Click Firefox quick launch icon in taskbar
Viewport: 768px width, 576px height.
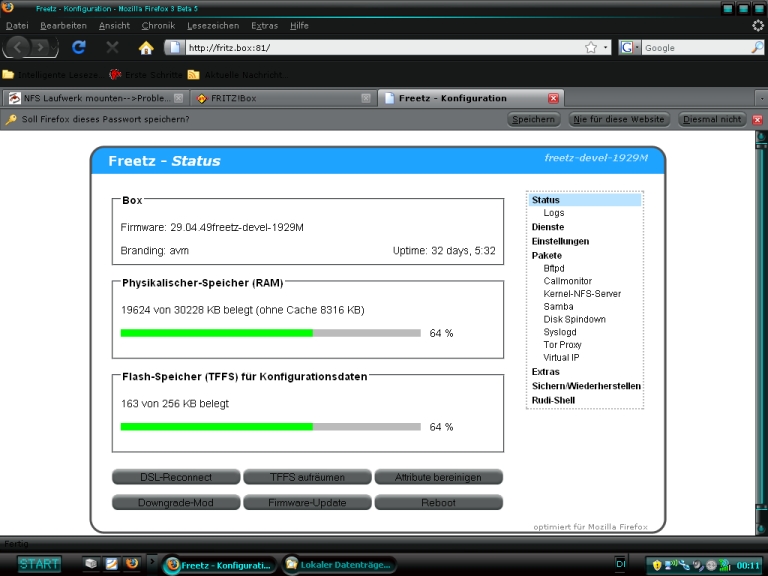131,564
